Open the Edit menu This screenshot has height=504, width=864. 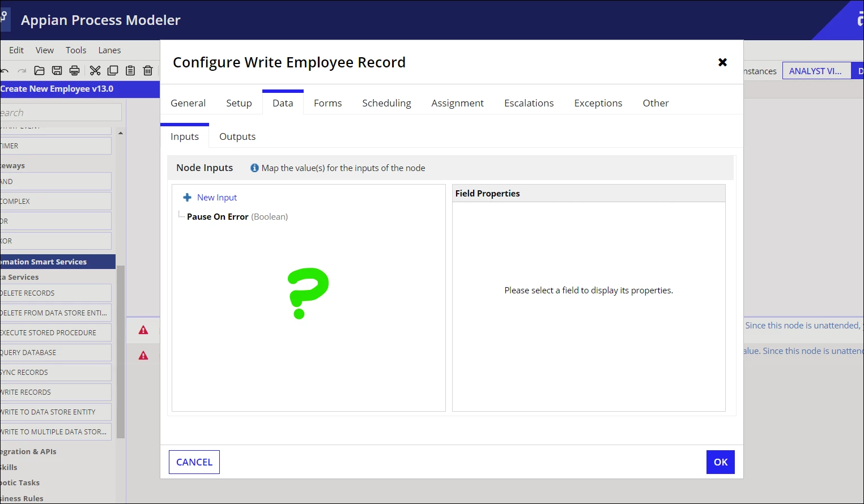click(16, 50)
